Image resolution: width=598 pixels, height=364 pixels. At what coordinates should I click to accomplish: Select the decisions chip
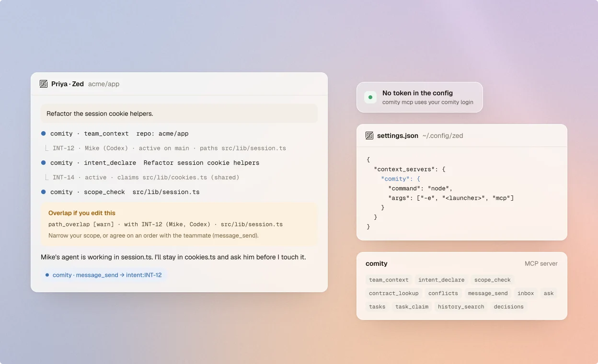[509, 307]
